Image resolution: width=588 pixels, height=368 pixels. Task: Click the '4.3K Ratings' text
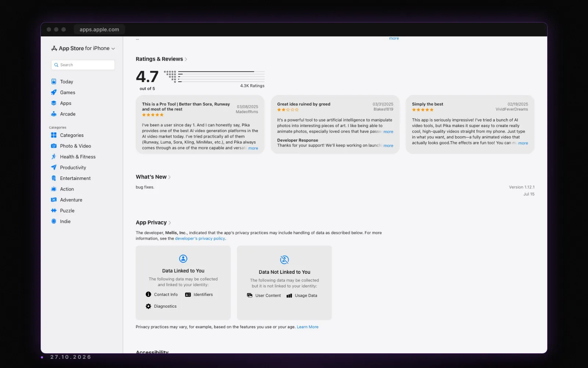[x=252, y=86]
